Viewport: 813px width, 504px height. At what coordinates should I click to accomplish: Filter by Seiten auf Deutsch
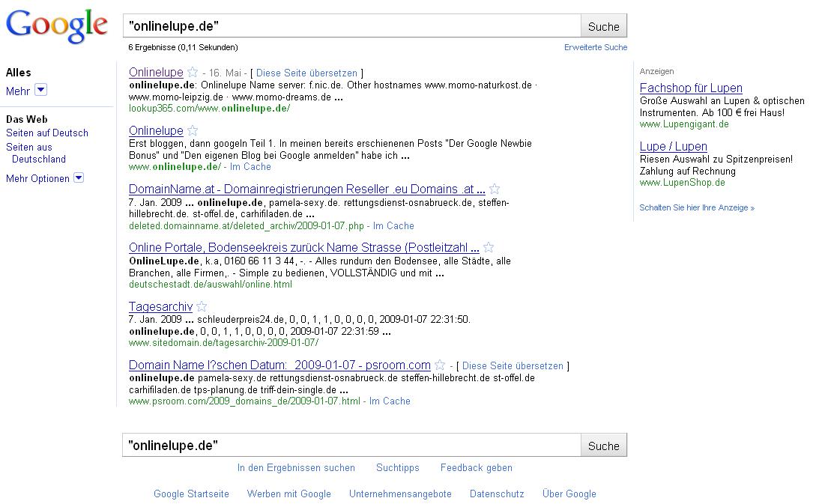[47, 133]
